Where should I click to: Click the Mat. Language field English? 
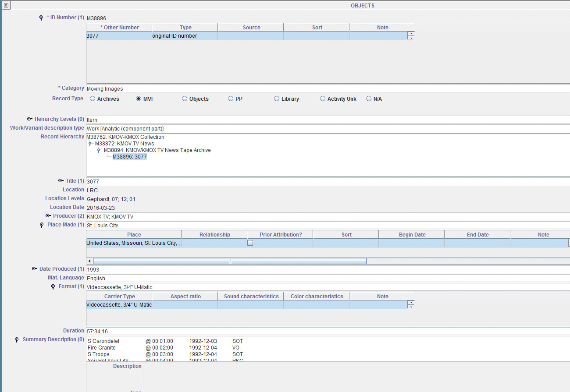tap(328, 278)
